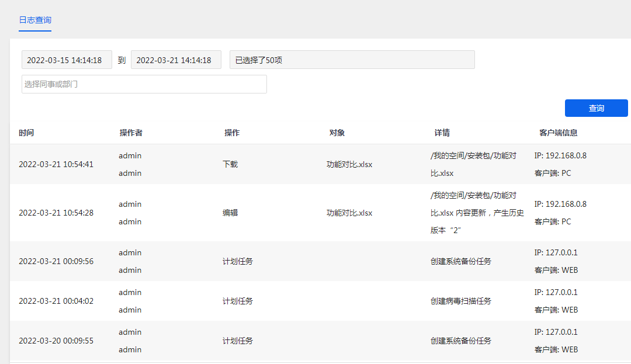Click 创建系统备份任务 in the 2022-03-21 00:09:56 row
The image size is (631, 364).
click(461, 261)
